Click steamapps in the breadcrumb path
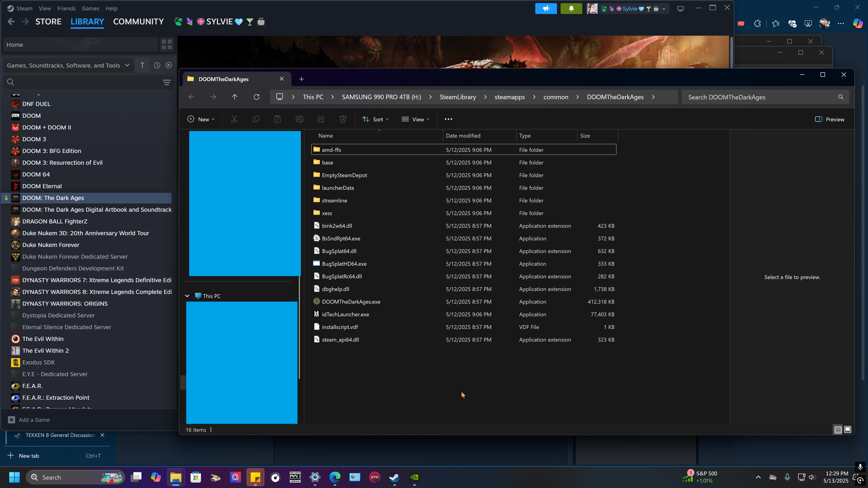The width and height of the screenshot is (868, 488). [x=509, y=97]
